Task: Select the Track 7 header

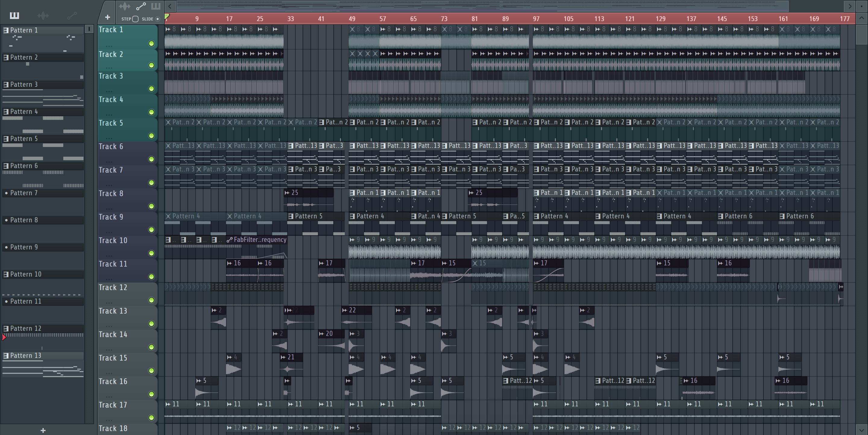Action: click(127, 177)
